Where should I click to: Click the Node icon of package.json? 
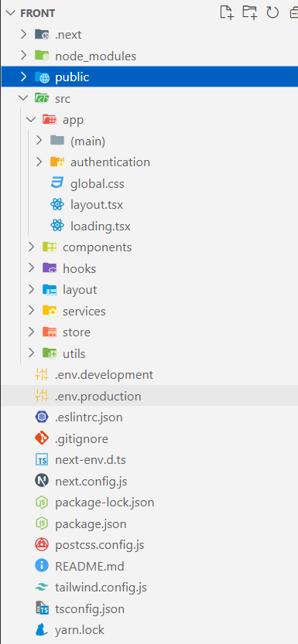pos(42,523)
